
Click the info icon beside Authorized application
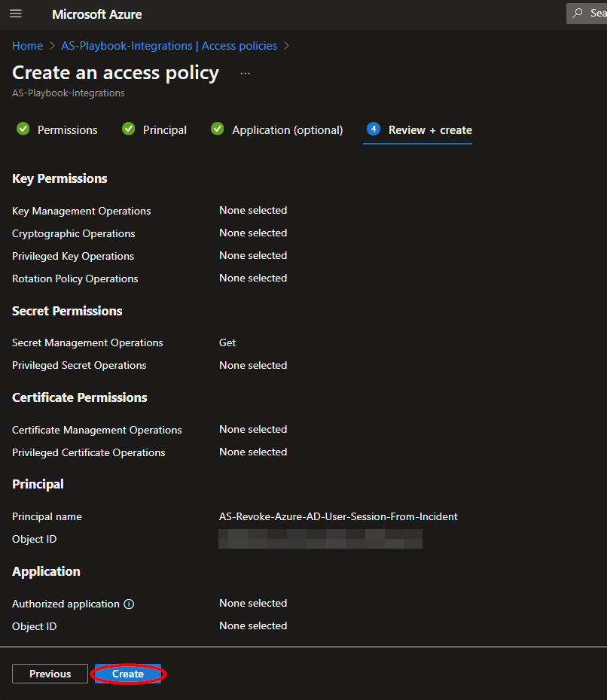[129, 604]
